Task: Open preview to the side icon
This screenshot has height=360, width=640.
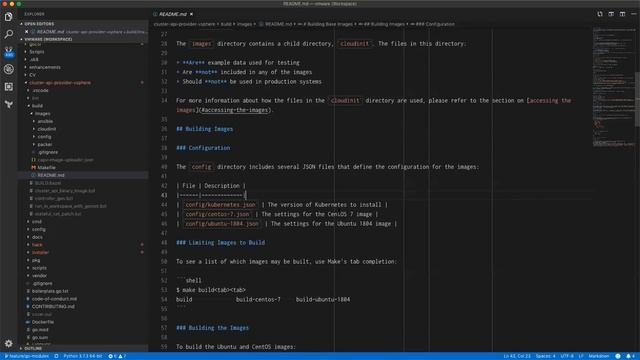Action: pos(611,14)
